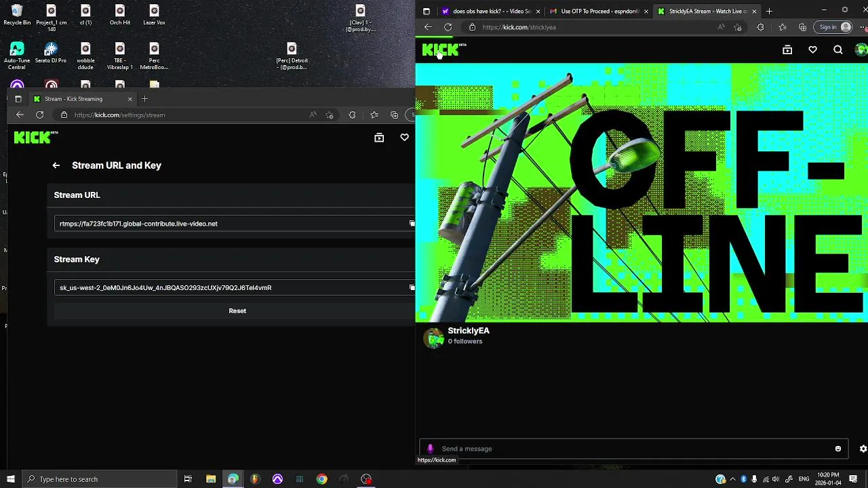868x488 pixels.
Task: Select Recycle Bin desktop icon
Action: click(x=17, y=15)
